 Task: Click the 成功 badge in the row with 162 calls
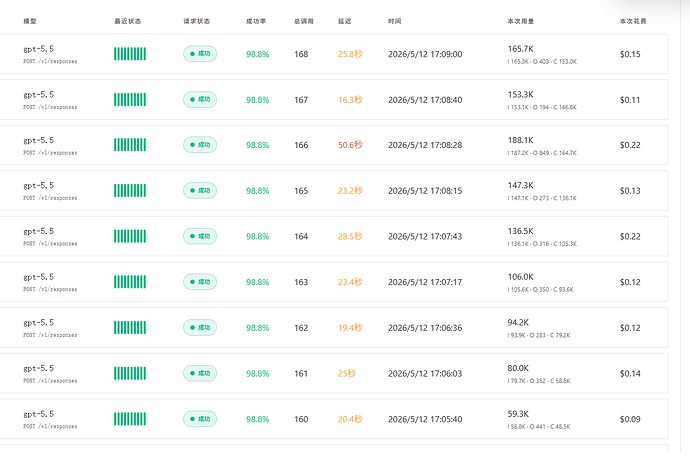pos(200,327)
